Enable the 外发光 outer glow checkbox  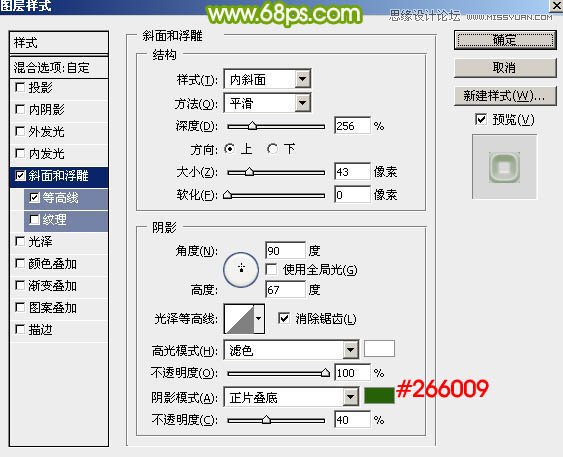pos(20,131)
